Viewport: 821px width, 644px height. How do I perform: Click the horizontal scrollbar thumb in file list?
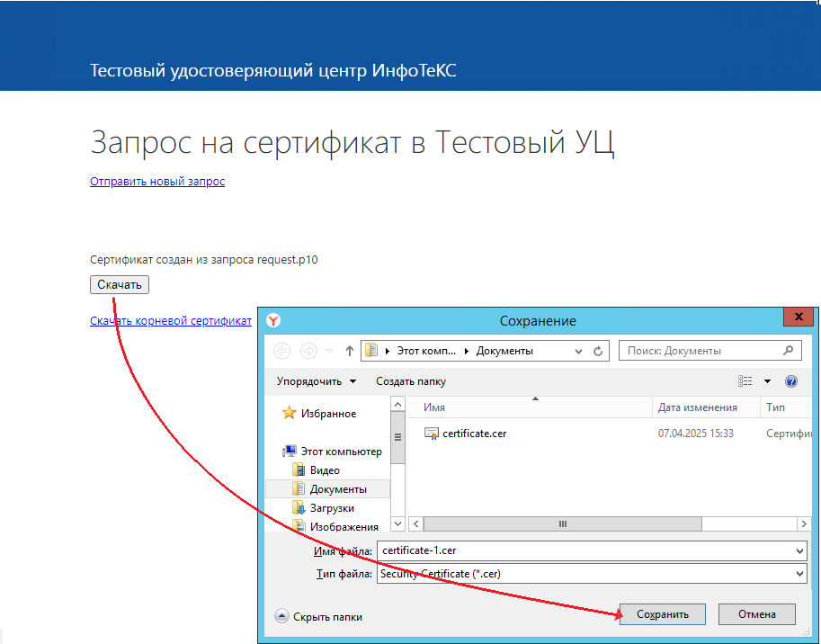coord(562,523)
